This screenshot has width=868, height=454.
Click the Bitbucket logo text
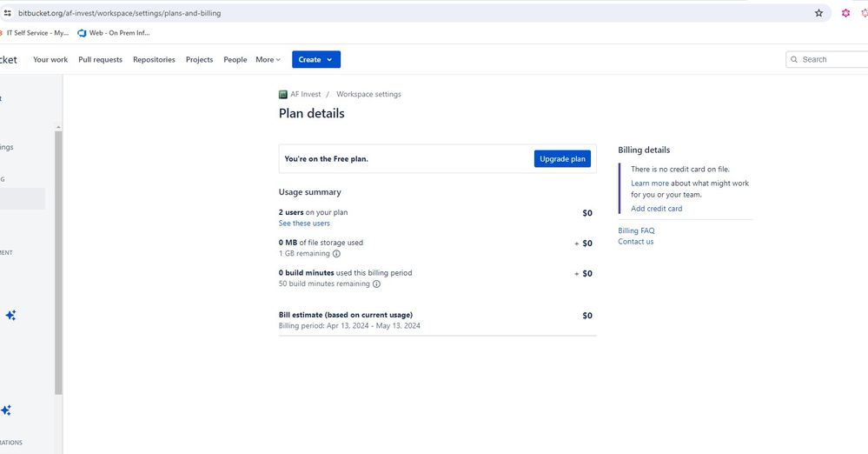pos(9,59)
